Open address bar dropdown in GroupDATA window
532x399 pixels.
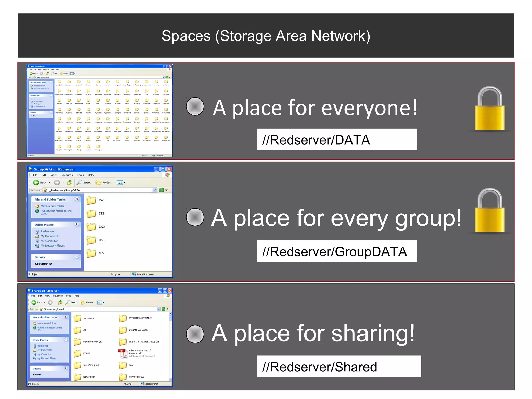pos(155,190)
